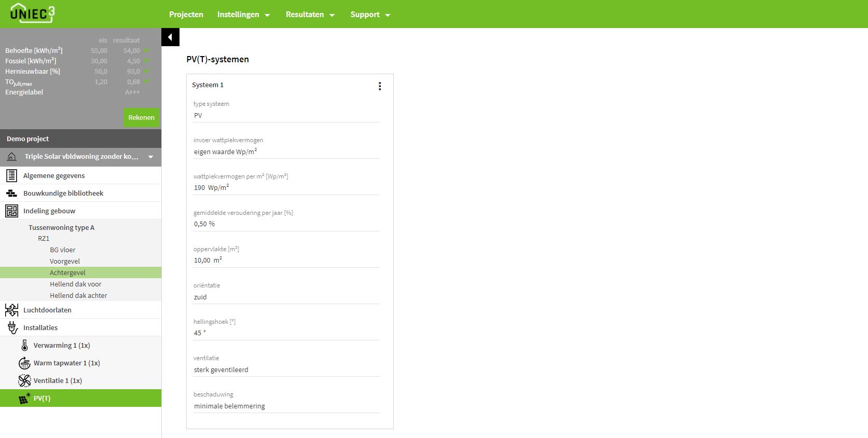Click the Bouwkundige bibliotheek bricks icon
This screenshot has width=868, height=438.
11,193
